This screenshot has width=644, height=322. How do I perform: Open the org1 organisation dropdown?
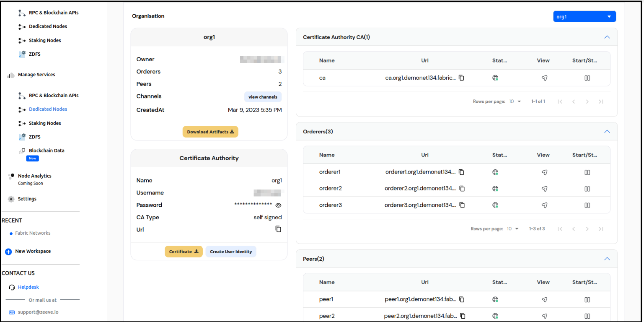tap(584, 17)
